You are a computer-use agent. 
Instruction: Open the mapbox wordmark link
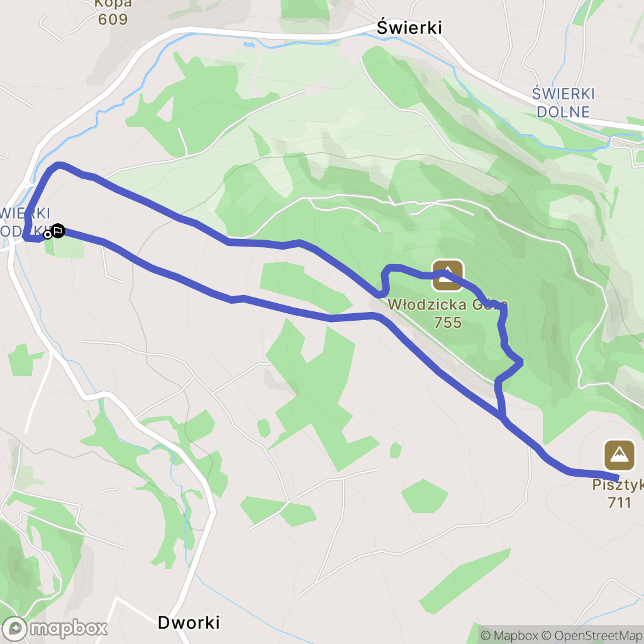(69, 628)
